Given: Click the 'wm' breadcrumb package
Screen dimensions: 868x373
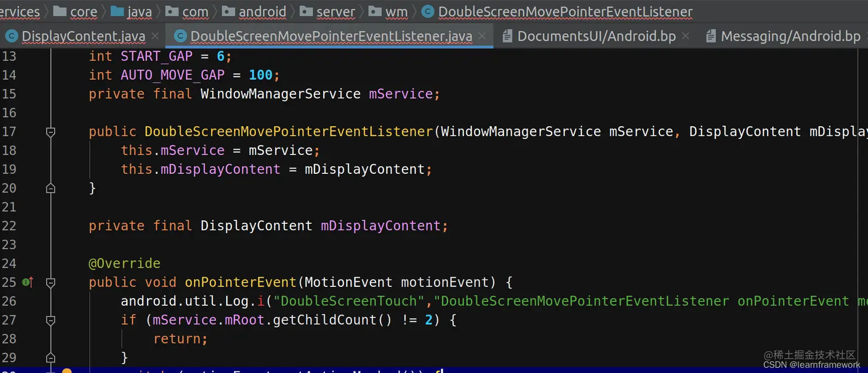Looking at the screenshot, I should 388,11.
